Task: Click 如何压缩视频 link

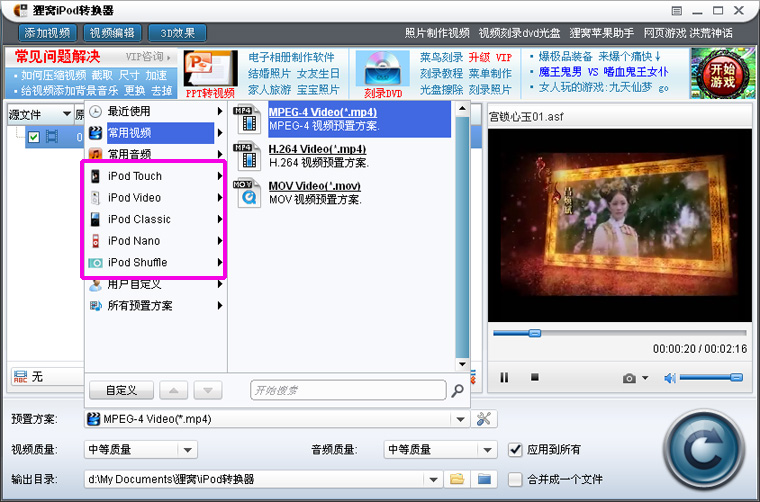Action: click(x=54, y=75)
